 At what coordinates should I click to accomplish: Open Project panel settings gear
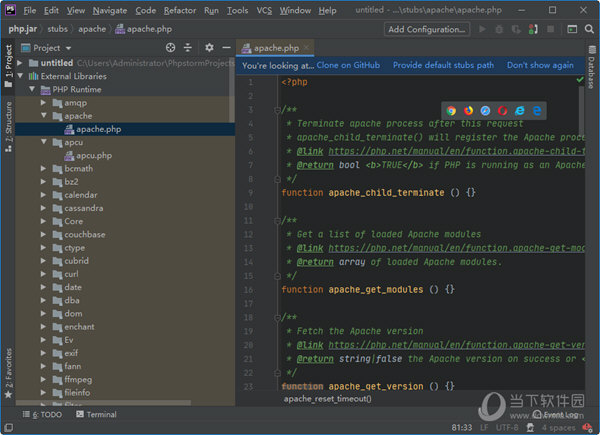click(209, 47)
